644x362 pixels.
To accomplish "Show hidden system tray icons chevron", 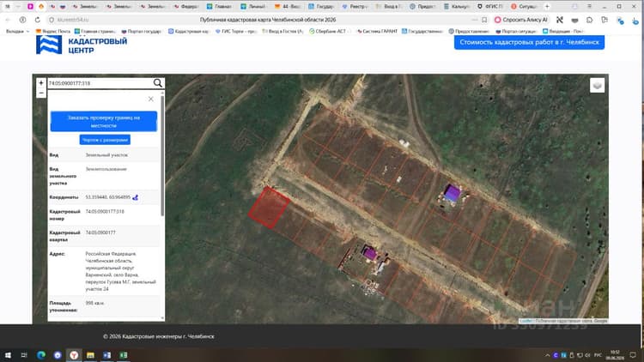I will pyautogui.click(x=547, y=355).
